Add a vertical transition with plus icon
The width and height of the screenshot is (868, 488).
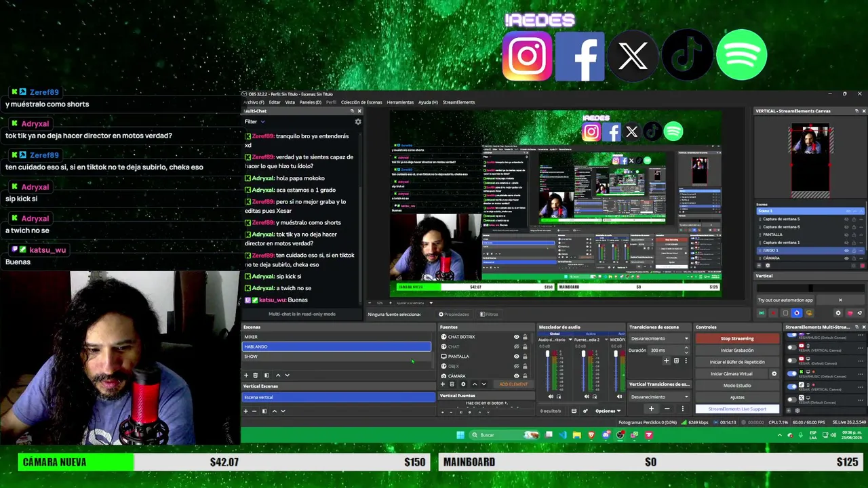[651, 409]
